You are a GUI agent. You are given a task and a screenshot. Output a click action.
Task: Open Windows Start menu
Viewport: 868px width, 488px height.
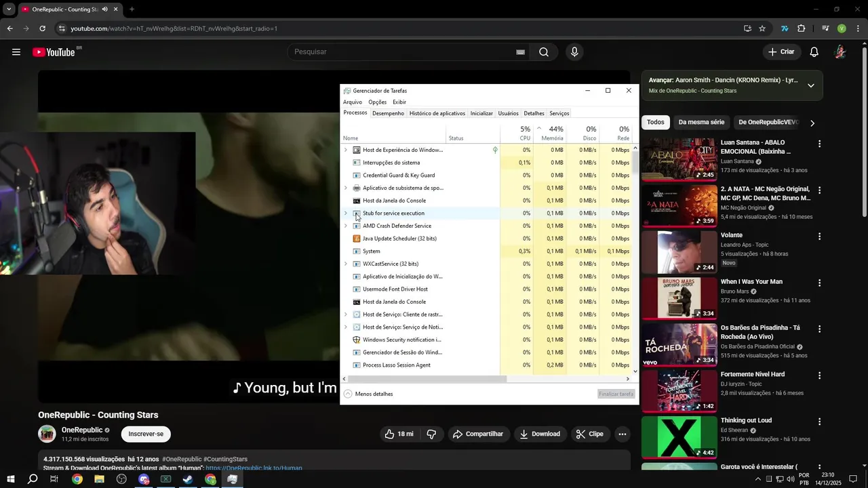tap(10, 479)
